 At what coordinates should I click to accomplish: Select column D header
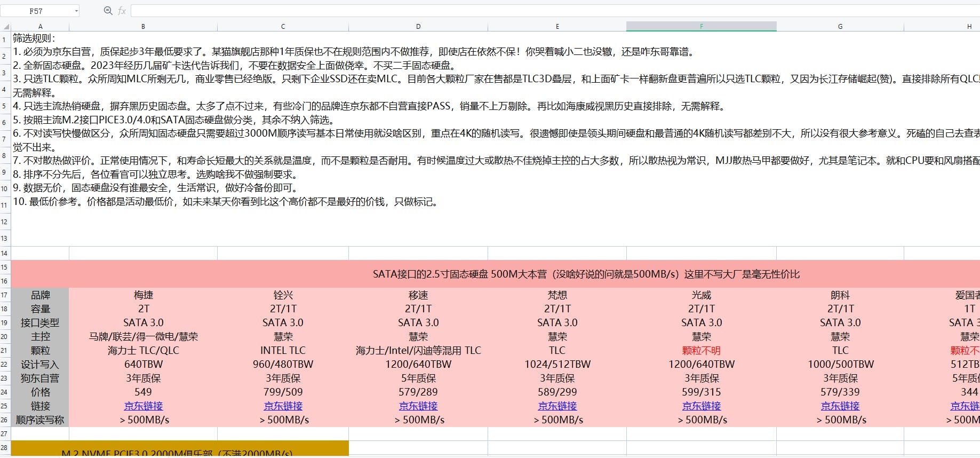click(x=418, y=26)
